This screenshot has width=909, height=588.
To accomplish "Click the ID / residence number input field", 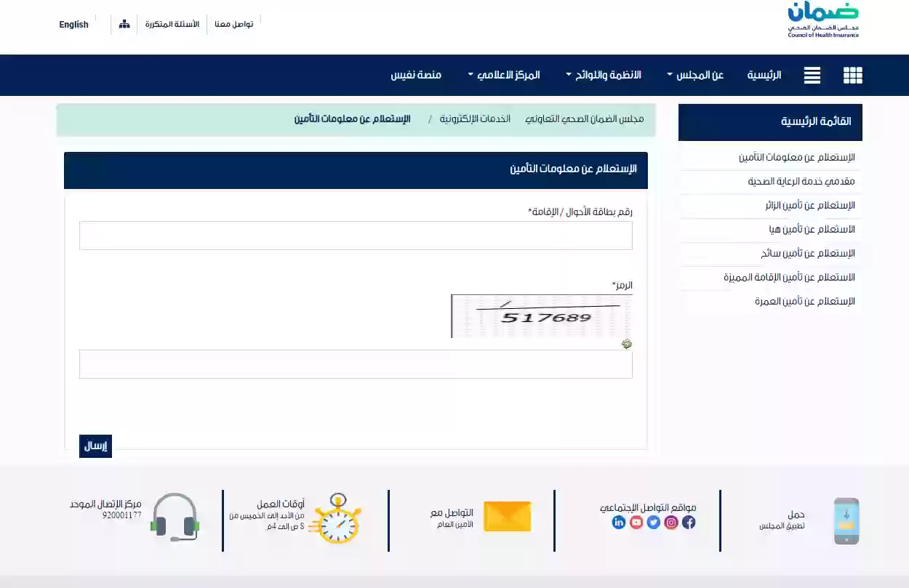I will [356, 235].
